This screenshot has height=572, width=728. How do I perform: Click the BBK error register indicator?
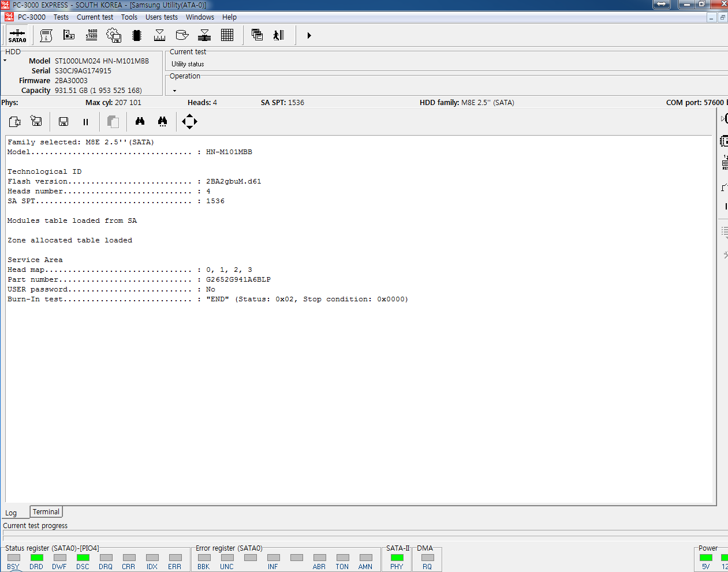click(x=204, y=558)
